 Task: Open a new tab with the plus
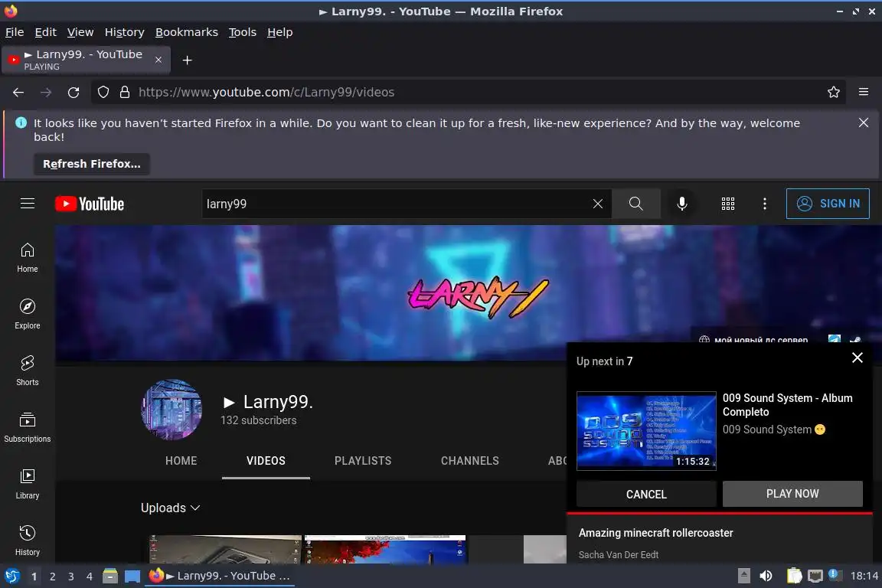pyautogui.click(x=188, y=60)
